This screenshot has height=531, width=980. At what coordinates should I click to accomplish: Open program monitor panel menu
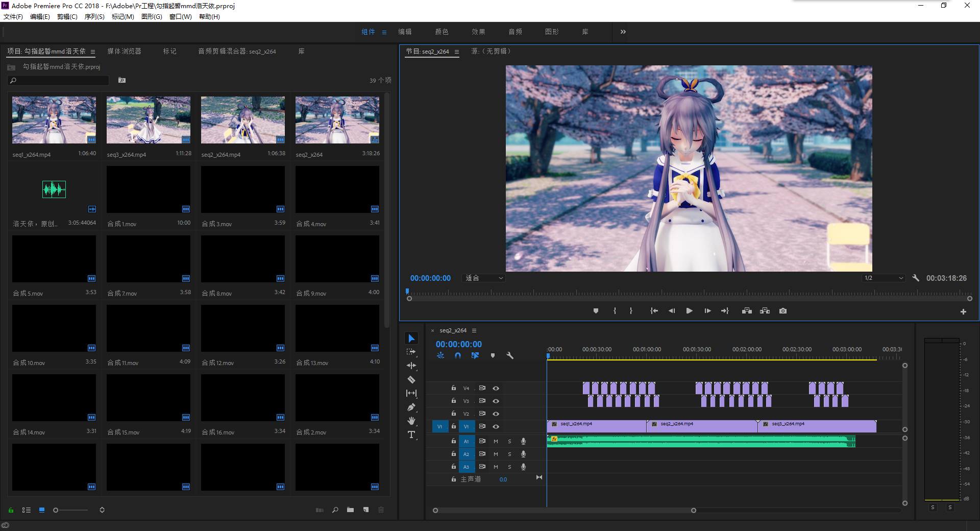457,52
